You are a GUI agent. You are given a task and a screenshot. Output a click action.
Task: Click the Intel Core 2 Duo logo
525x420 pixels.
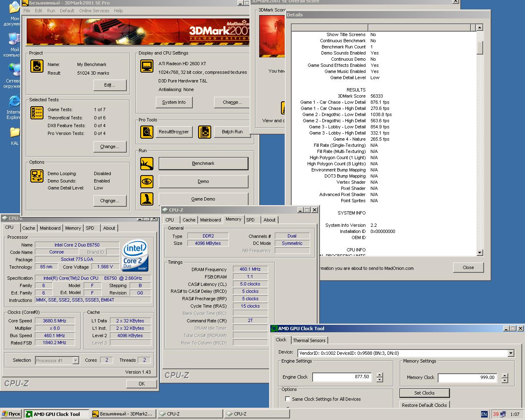coord(135,256)
